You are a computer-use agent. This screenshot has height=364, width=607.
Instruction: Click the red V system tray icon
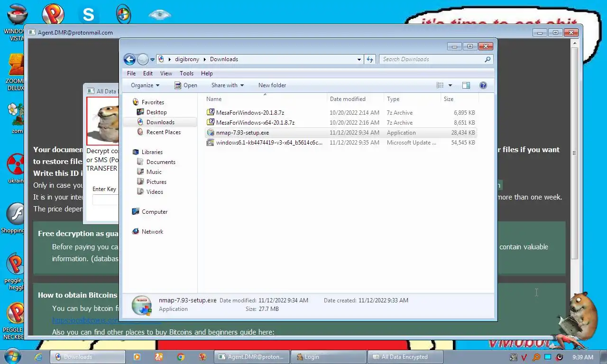click(524, 357)
